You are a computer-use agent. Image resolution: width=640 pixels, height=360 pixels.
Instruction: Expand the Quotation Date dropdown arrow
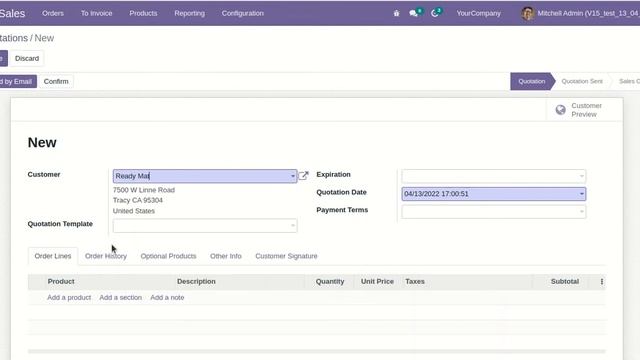point(582,194)
